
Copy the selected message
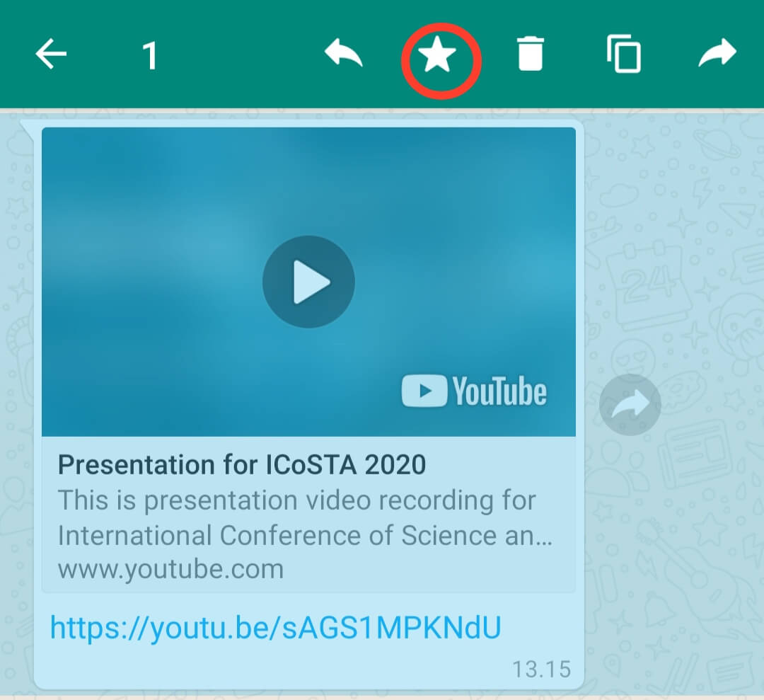point(624,54)
